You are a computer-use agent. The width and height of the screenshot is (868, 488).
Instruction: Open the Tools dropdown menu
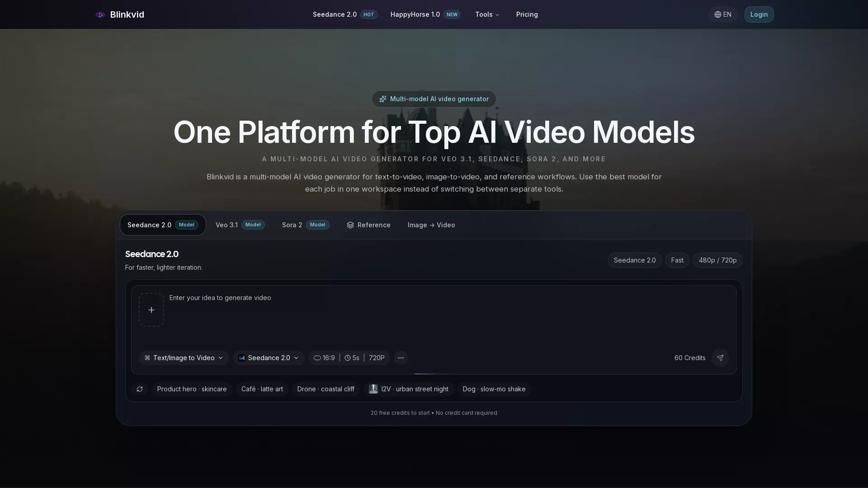tap(487, 14)
